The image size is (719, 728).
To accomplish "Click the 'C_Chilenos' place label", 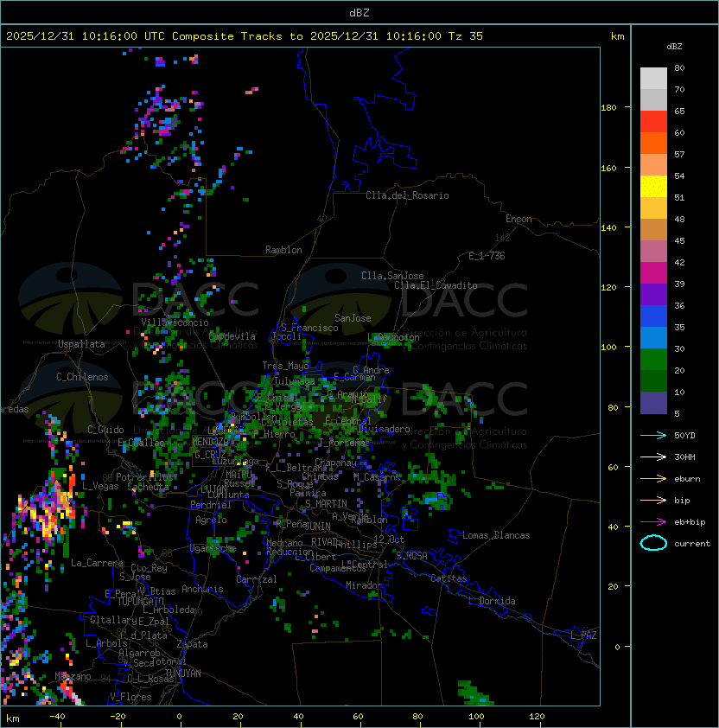I will pos(82,377).
